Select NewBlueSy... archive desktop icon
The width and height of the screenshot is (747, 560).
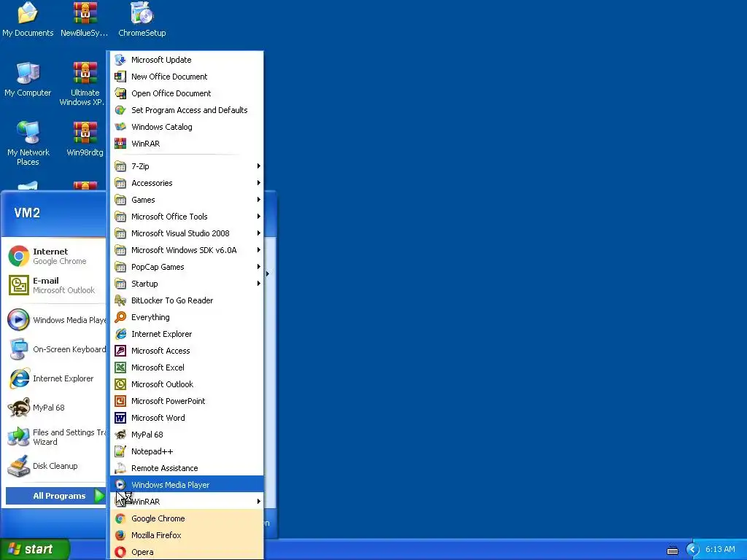tap(85, 19)
